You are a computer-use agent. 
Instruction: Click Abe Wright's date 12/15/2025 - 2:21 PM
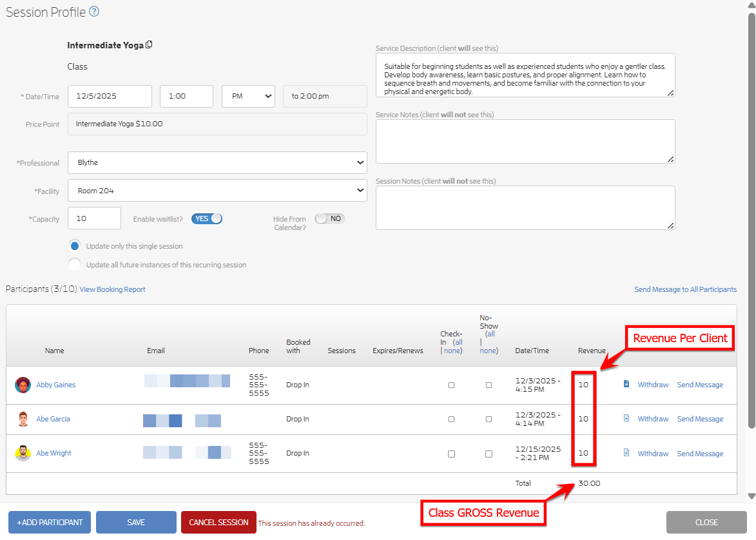538,453
